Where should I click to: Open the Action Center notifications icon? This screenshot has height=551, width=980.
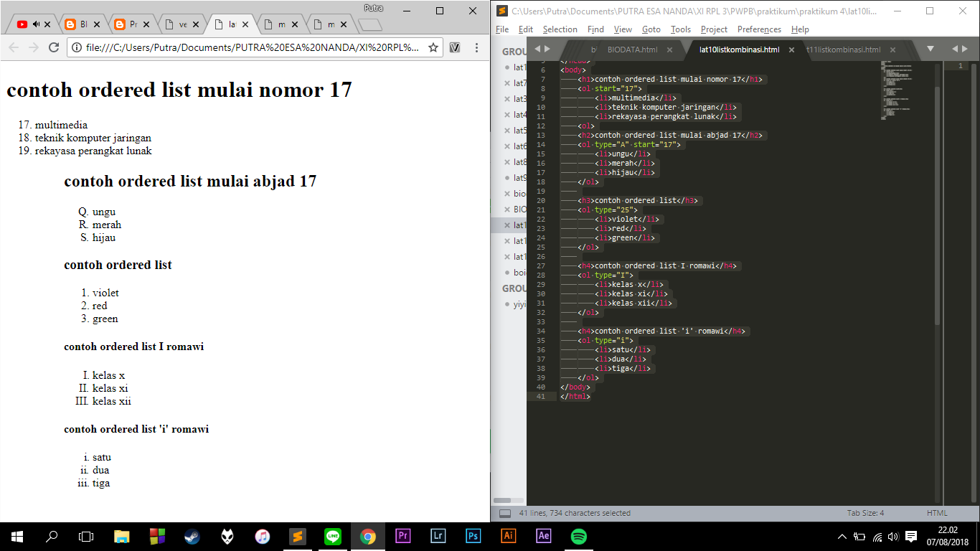pos(911,536)
